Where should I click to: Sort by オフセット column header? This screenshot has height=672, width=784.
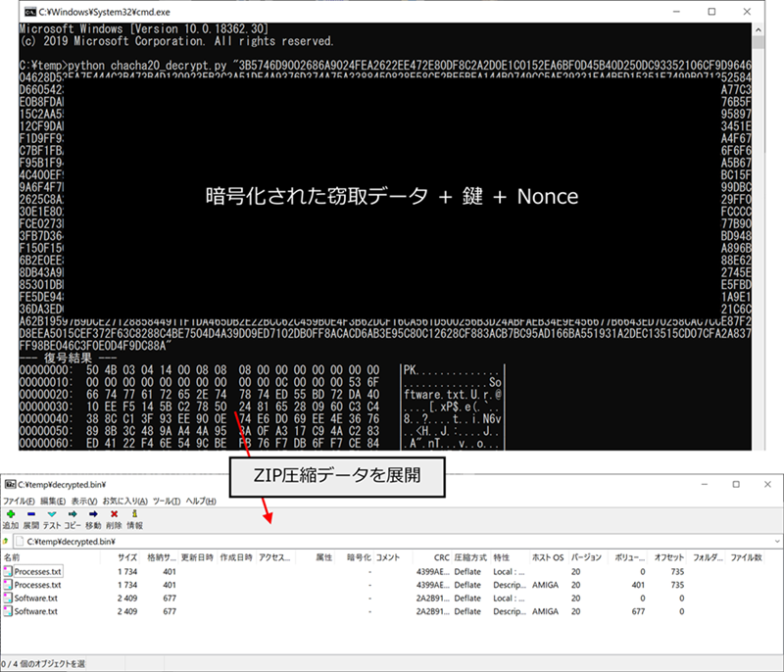669,557
